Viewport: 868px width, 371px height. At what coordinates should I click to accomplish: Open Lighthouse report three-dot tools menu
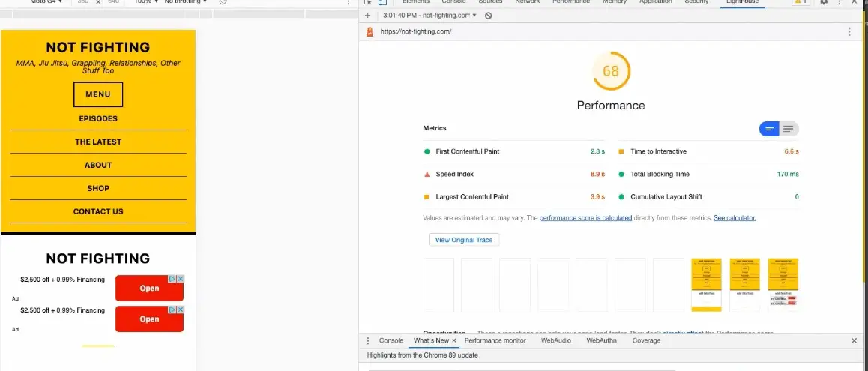(849, 32)
